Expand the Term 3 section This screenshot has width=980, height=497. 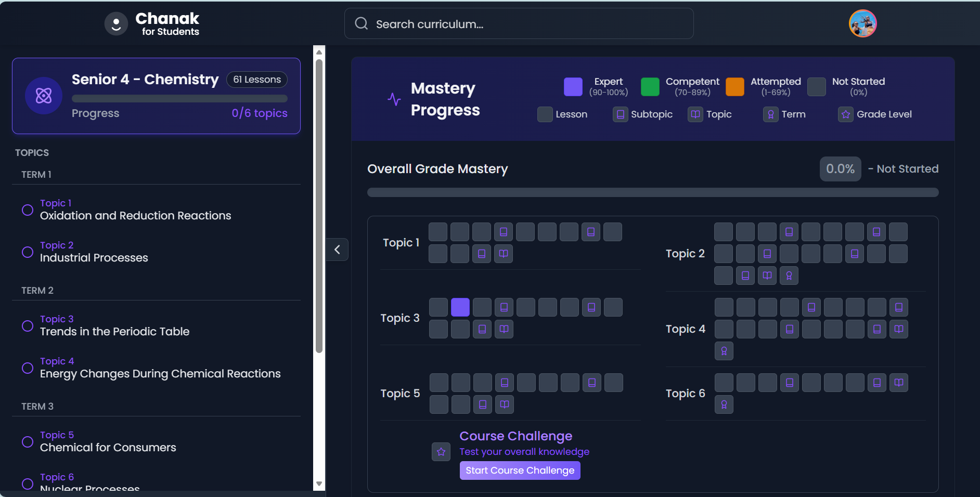37,406
